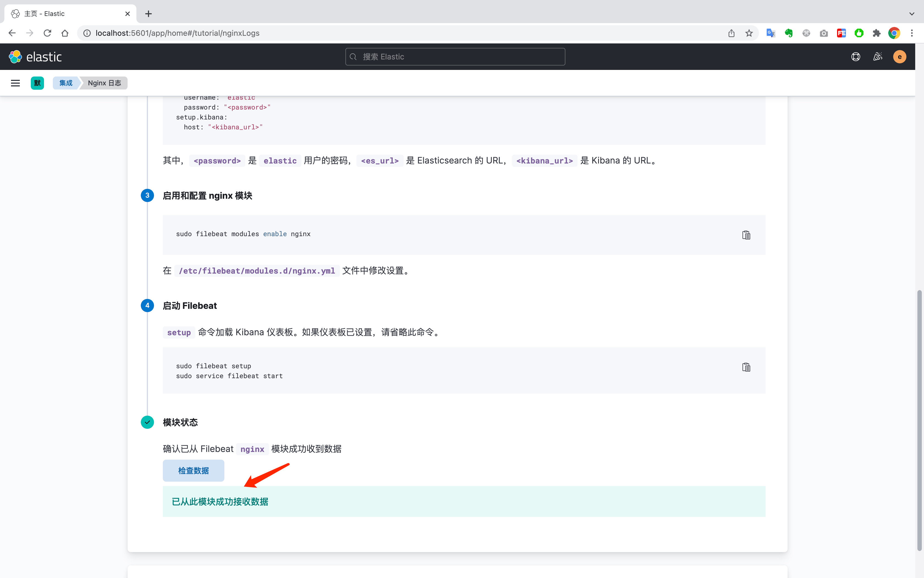
Task: Open Chrome profile avatar
Action: (894, 33)
